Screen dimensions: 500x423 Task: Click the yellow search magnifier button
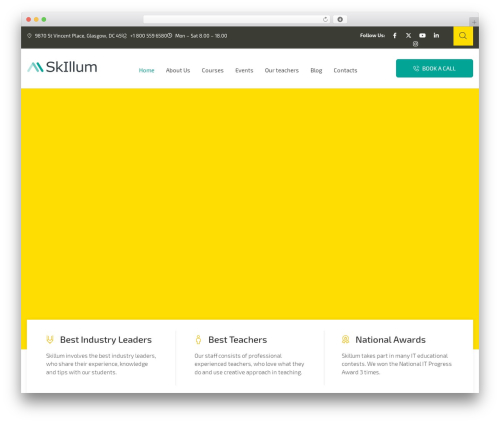pos(463,36)
